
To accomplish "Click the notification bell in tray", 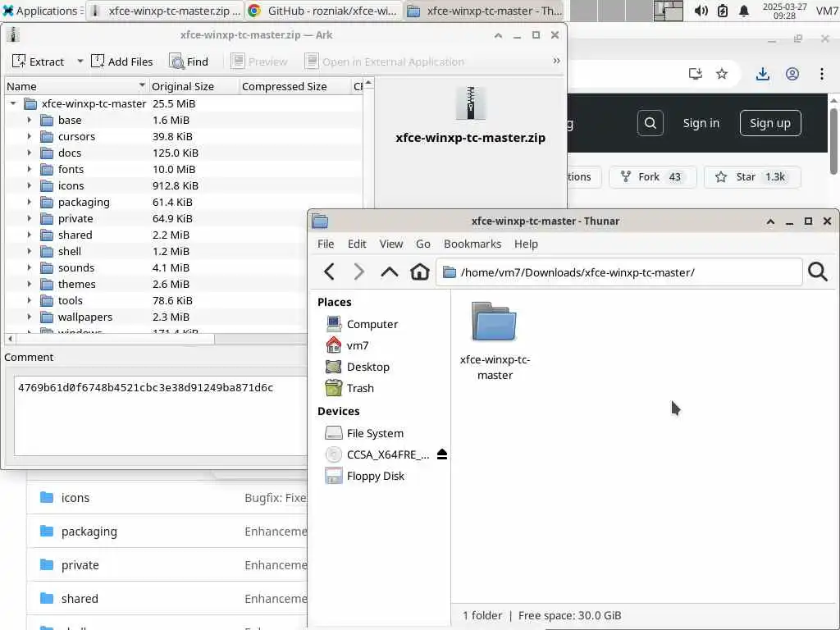I will click(744, 11).
